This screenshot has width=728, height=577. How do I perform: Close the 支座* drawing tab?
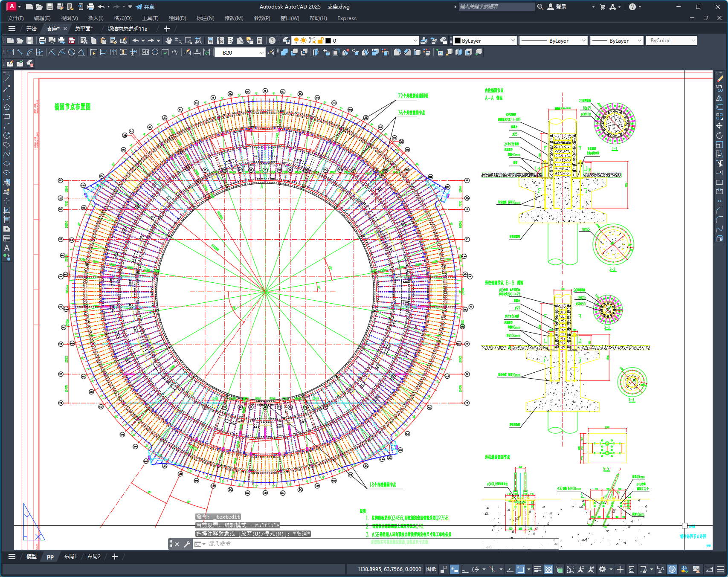[x=65, y=29]
